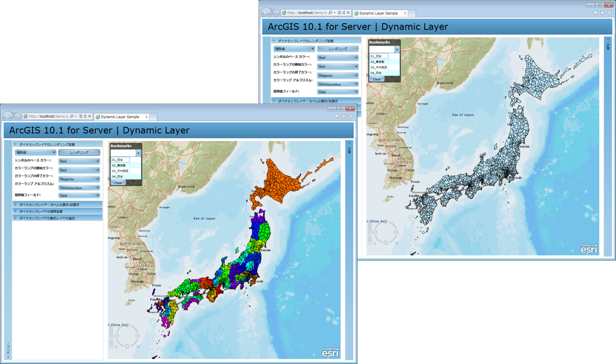The height and width of the screenshot is (364, 616).
Task: Stop loading icon in front window address bar
Action: 90,117
